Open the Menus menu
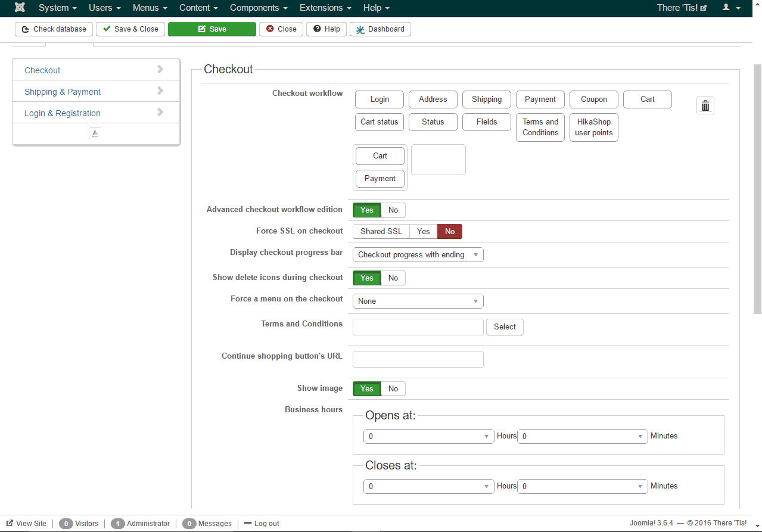The image size is (762, 532). (150, 8)
